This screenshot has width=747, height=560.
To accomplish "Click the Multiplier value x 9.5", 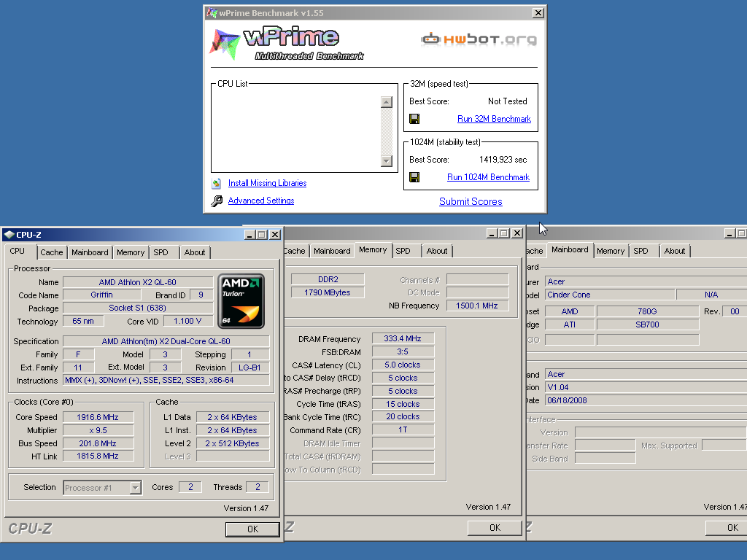I will click(98, 430).
